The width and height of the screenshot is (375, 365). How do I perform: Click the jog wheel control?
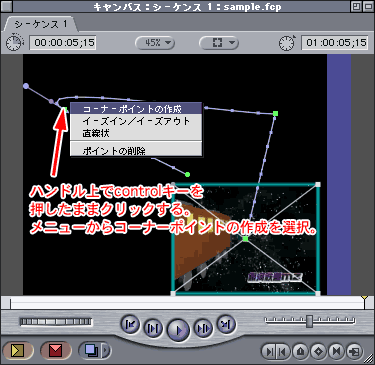(x=56, y=322)
